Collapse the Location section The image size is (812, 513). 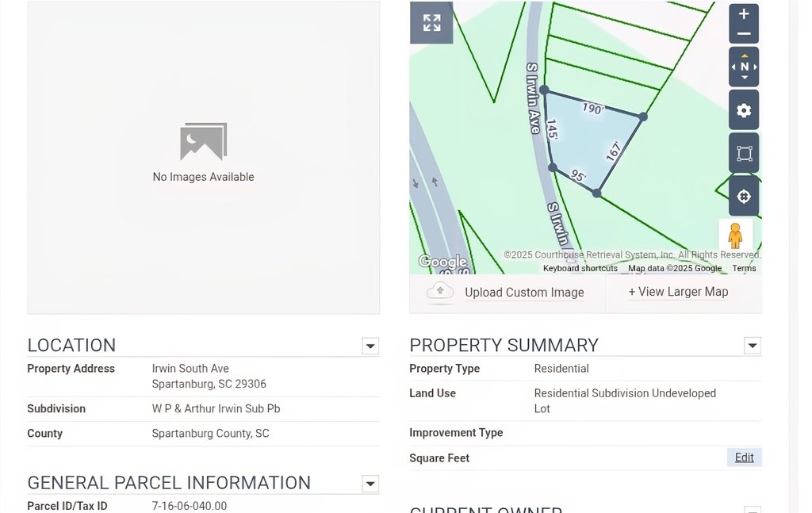pyautogui.click(x=370, y=346)
